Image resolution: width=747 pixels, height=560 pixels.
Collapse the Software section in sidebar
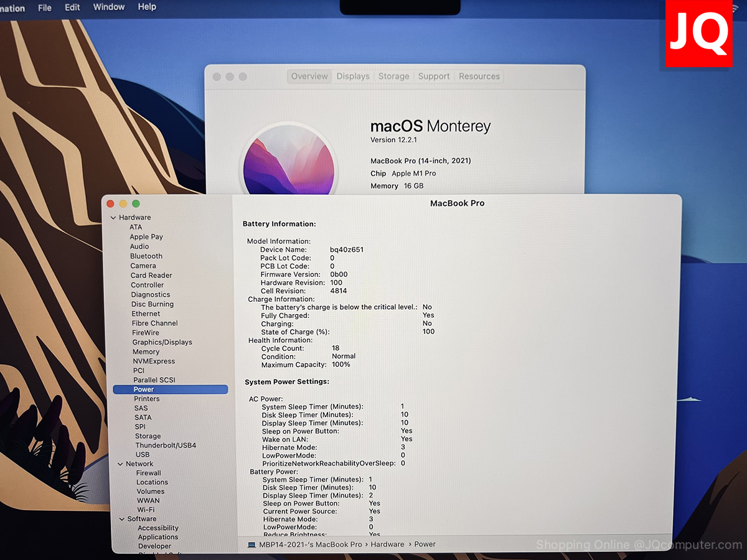coord(122,519)
